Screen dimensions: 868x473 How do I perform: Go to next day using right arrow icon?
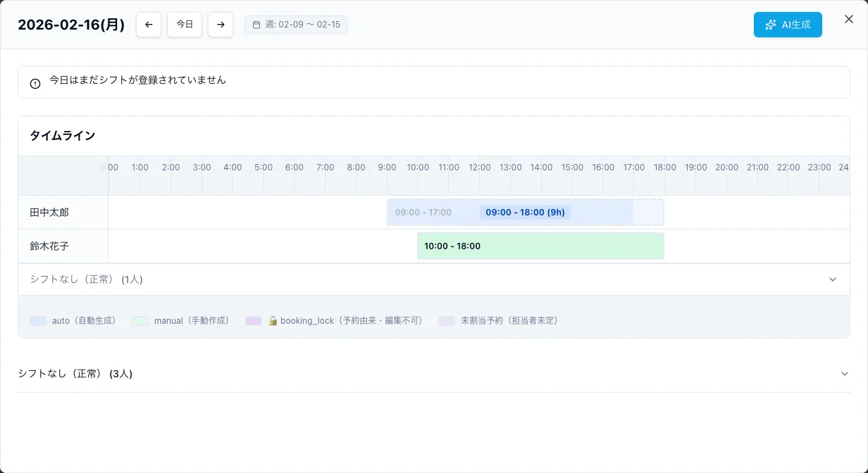[220, 24]
